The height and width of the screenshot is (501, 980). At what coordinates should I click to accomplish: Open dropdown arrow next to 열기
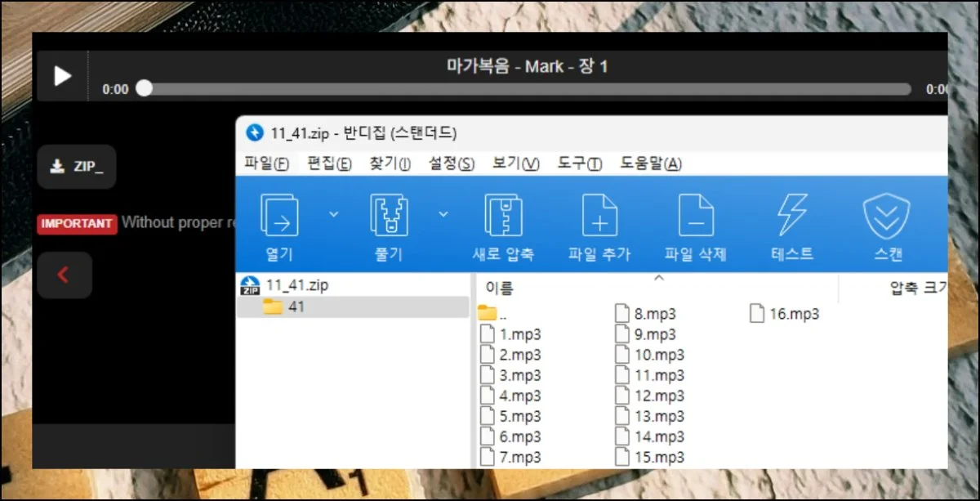pos(333,214)
